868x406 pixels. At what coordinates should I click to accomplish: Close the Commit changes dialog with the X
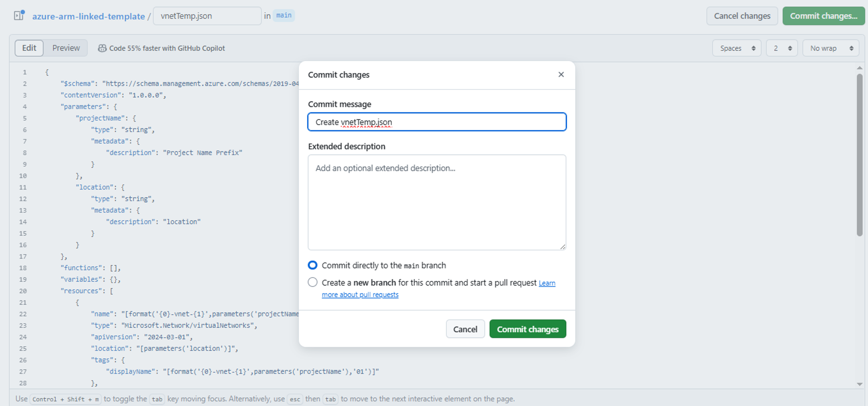click(x=561, y=74)
